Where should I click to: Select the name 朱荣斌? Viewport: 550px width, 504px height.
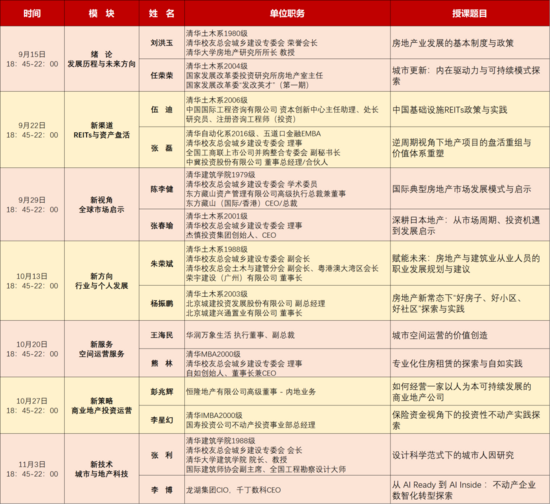point(162,263)
